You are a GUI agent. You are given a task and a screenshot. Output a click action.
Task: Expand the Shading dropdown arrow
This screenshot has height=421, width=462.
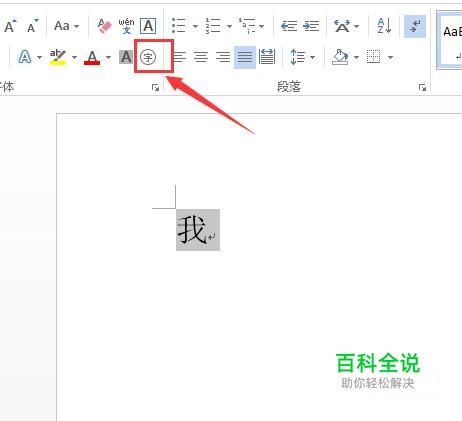coord(356,57)
